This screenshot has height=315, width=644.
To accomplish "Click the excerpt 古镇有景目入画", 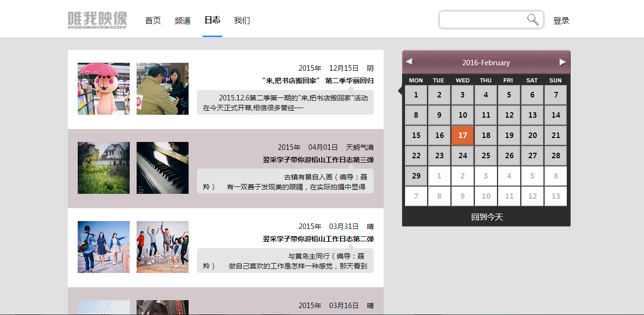I will pos(285,181).
